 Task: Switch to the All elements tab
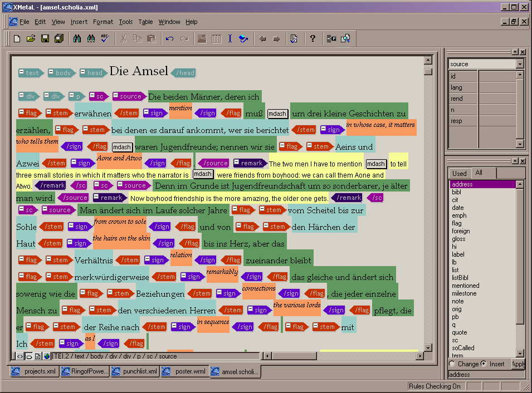pos(479,173)
